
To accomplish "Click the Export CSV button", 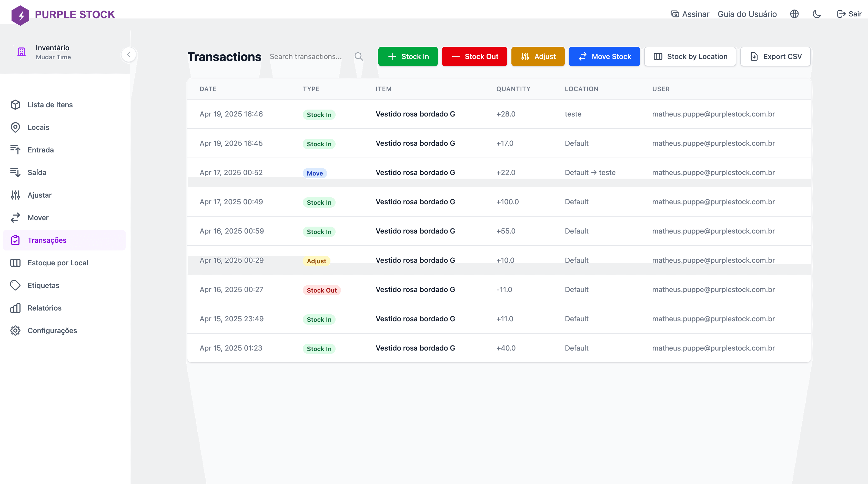I will 775,57.
